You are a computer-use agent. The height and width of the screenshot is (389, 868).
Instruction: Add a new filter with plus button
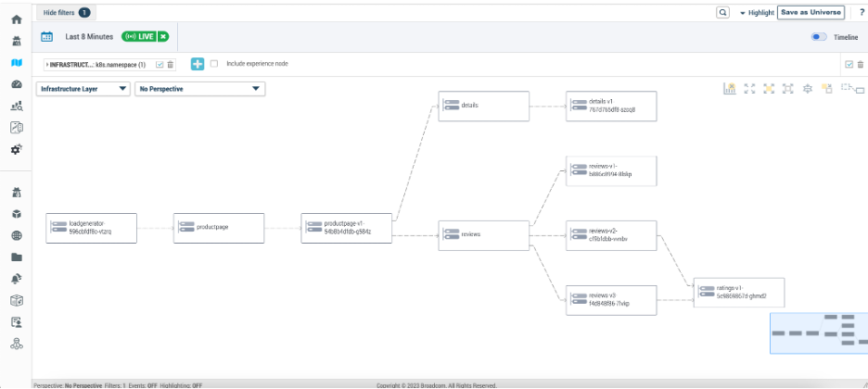coord(198,64)
